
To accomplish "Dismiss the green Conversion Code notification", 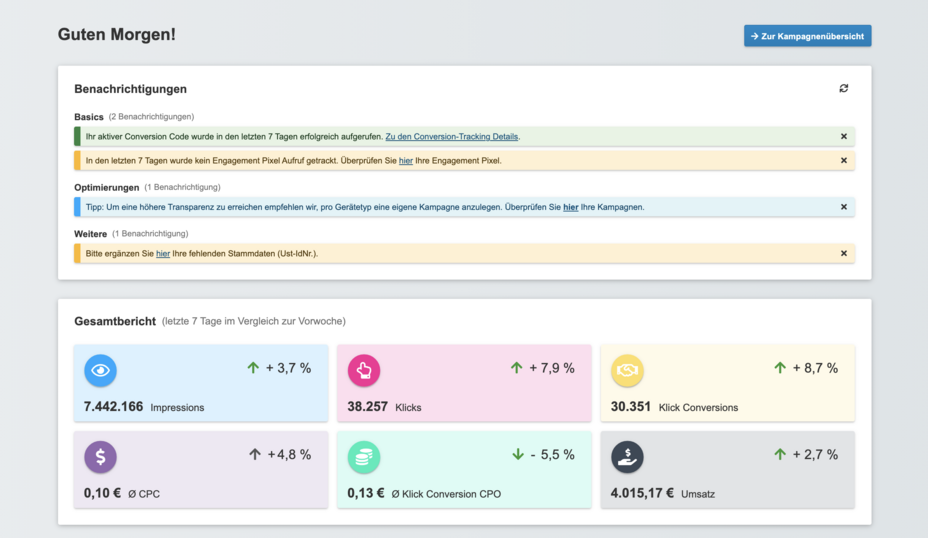I will coord(843,137).
